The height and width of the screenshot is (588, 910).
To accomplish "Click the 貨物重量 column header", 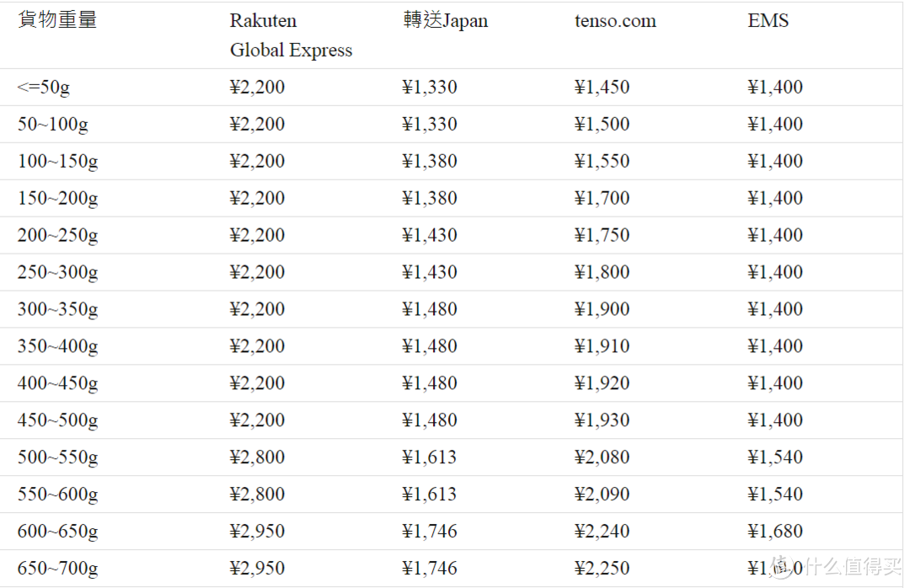I will coord(57,19).
